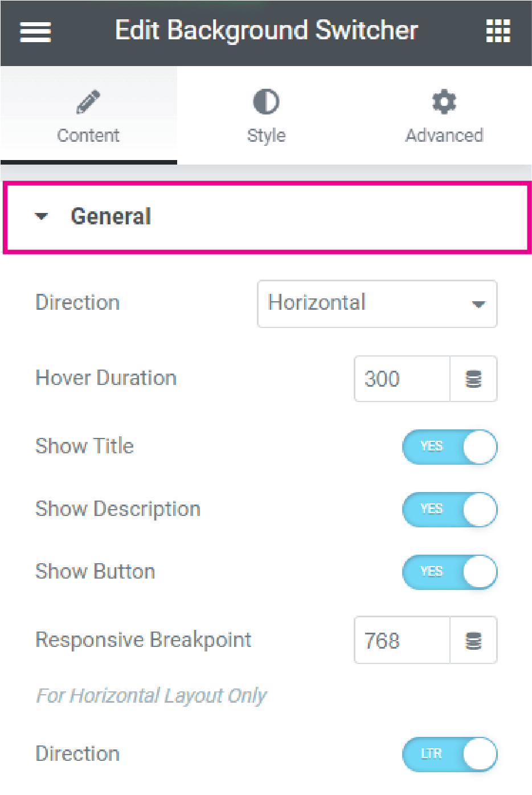Toggle the Show Button switch
The width and height of the screenshot is (532, 795).
(450, 572)
